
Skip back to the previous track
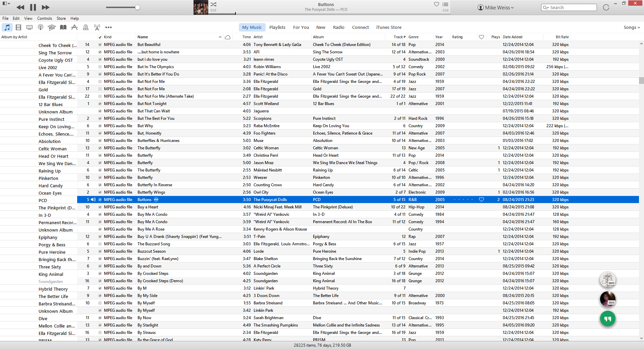[x=20, y=7]
